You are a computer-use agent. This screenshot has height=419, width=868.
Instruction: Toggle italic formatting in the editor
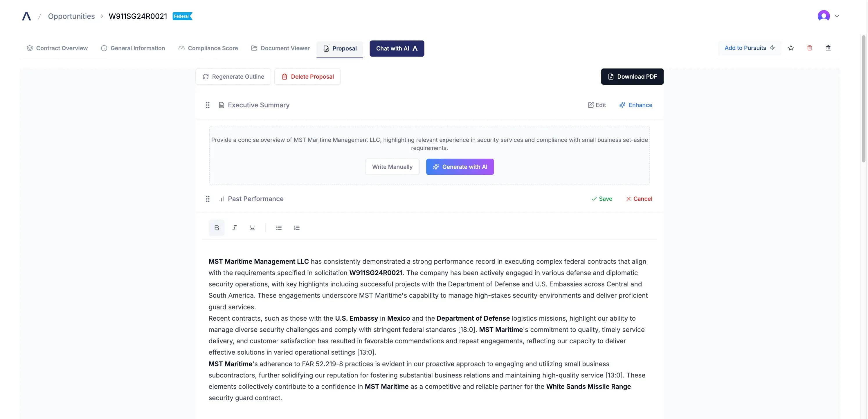[x=234, y=228]
